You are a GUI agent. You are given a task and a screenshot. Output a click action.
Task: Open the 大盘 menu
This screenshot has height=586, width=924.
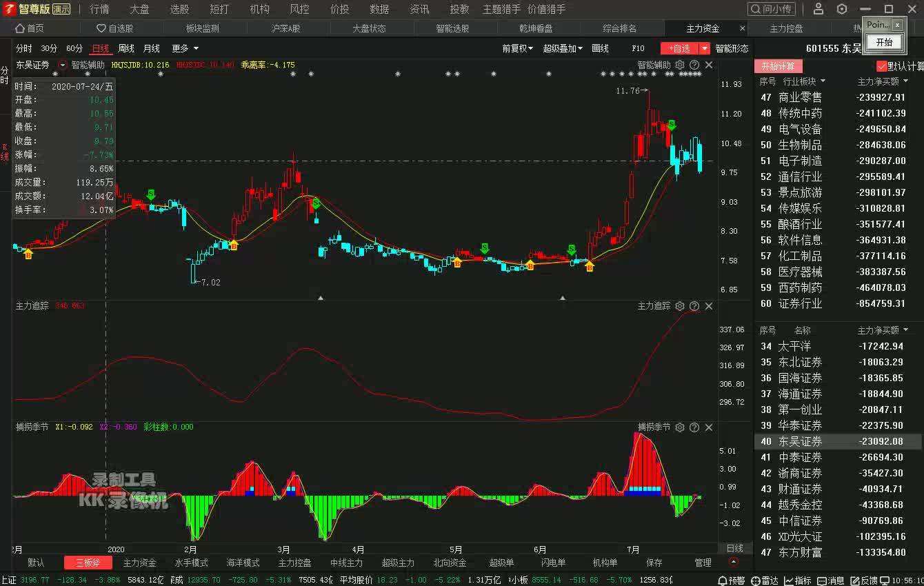coord(139,9)
